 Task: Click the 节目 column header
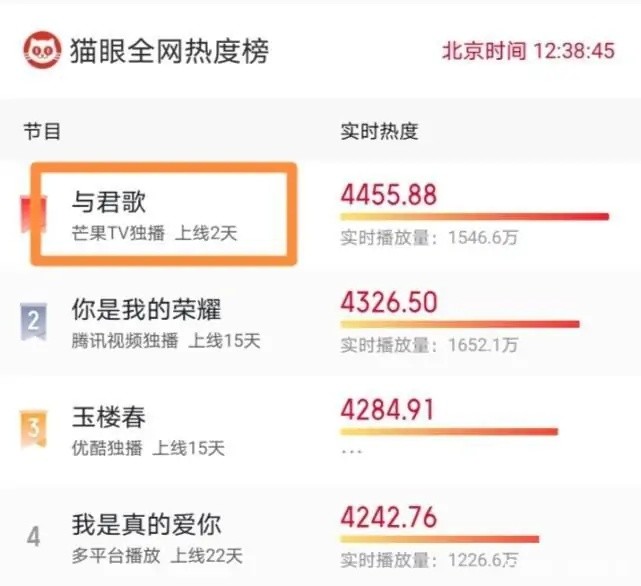42,132
